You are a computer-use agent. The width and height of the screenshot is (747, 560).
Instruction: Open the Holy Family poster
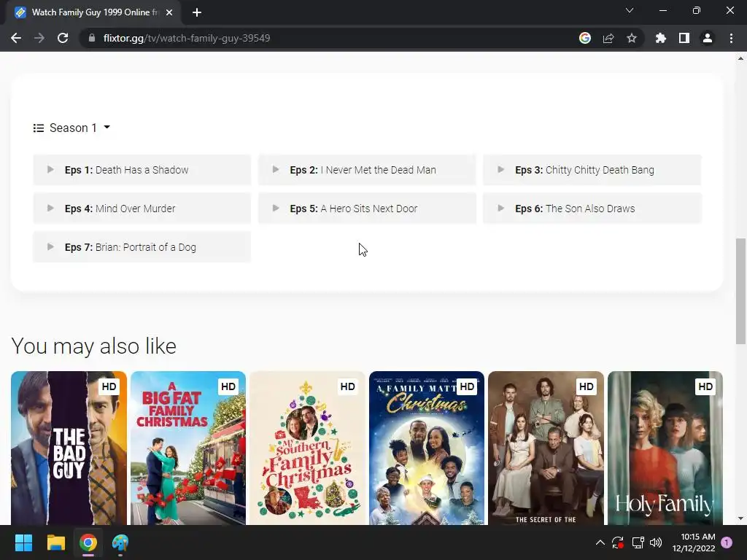point(665,448)
